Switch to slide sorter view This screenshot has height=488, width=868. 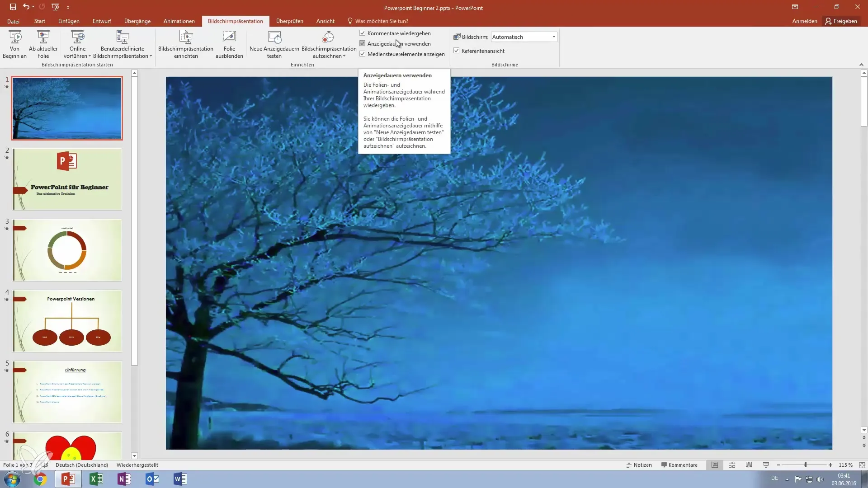pyautogui.click(x=732, y=465)
